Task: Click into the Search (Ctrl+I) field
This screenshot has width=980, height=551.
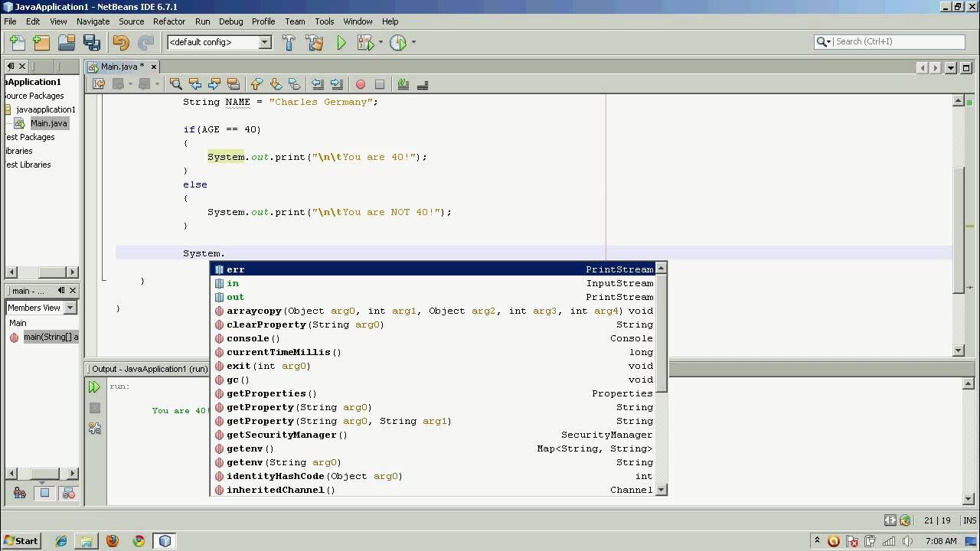Action: pyautogui.click(x=899, y=41)
